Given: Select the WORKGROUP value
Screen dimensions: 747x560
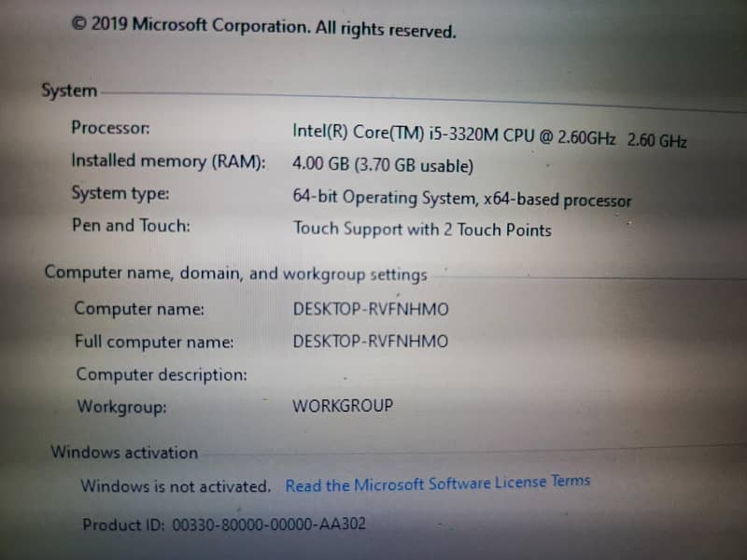Looking at the screenshot, I should pyautogui.click(x=343, y=406).
